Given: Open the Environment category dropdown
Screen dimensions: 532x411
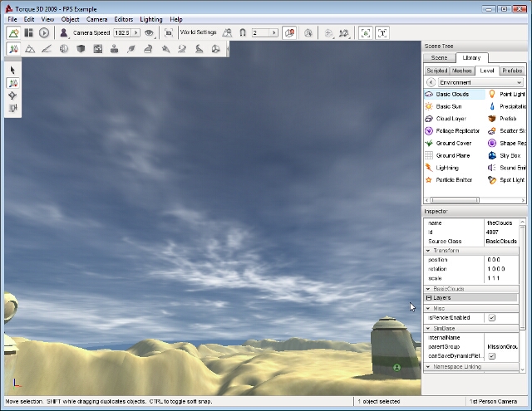Looking at the screenshot, I should tap(480, 82).
